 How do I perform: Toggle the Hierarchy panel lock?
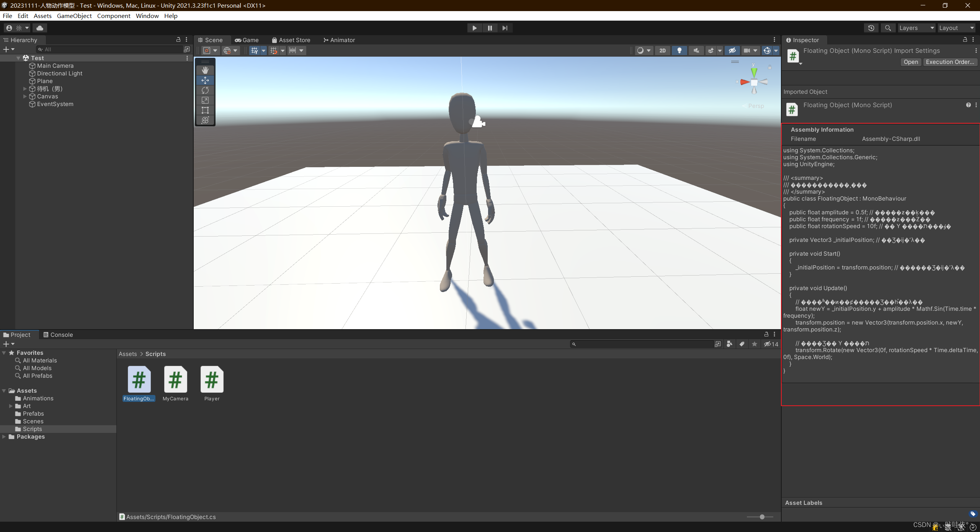[178, 40]
